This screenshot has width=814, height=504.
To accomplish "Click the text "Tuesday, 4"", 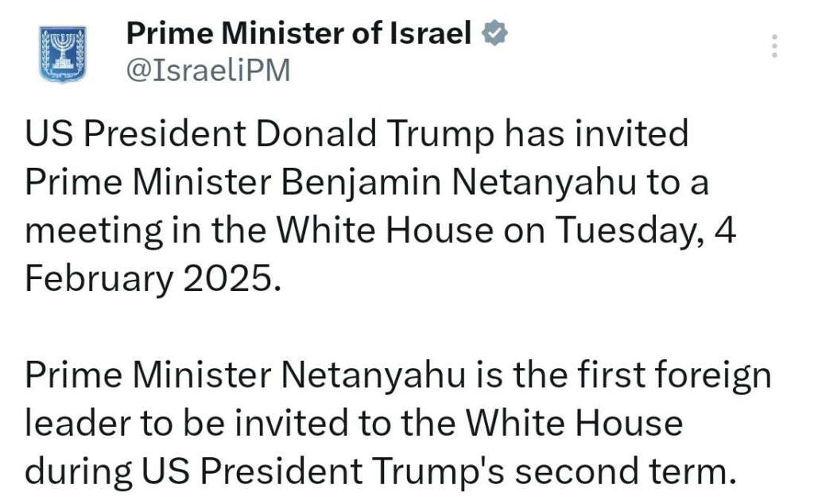I will point(645,231).
